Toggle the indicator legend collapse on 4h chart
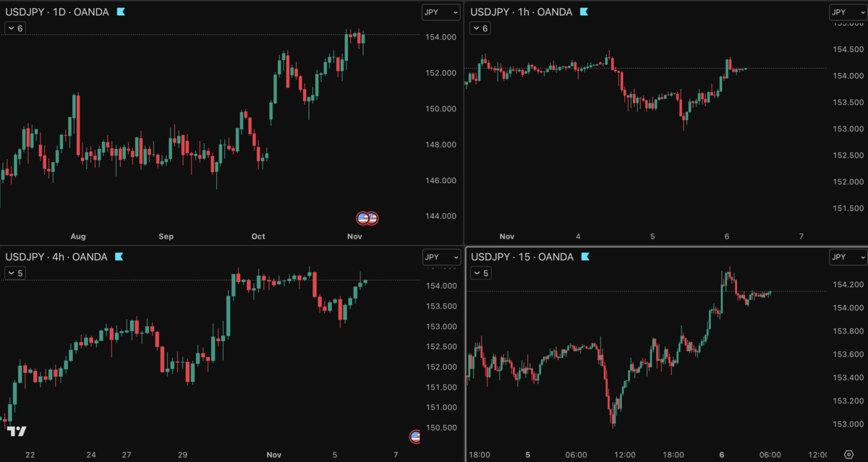The width and height of the screenshot is (868, 462). [x=15, y=273]
